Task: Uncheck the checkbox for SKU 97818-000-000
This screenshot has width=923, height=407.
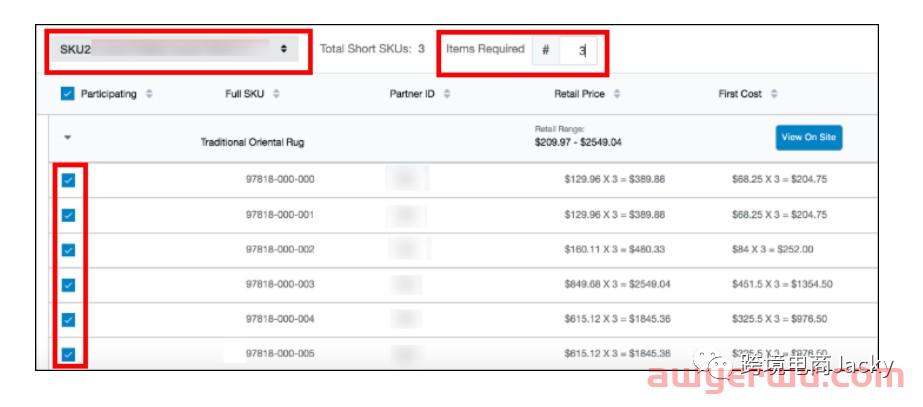Action: (x=68, y=180)
